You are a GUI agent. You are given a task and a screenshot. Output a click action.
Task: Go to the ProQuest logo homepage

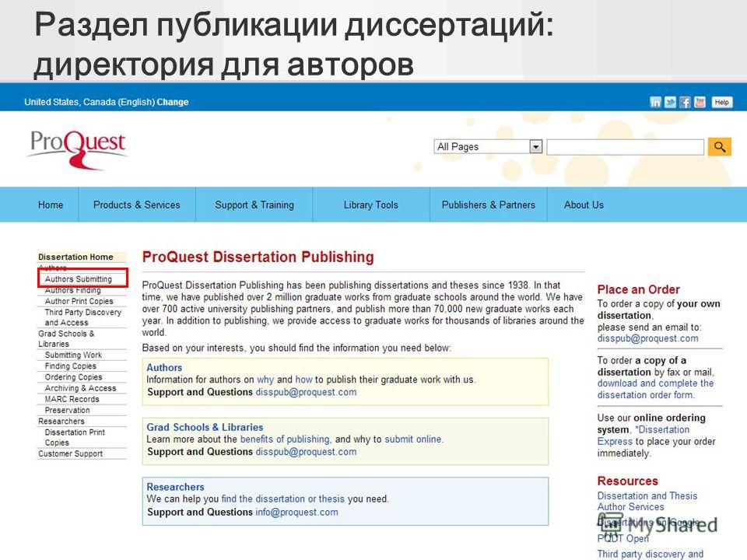tap(78, 149)
